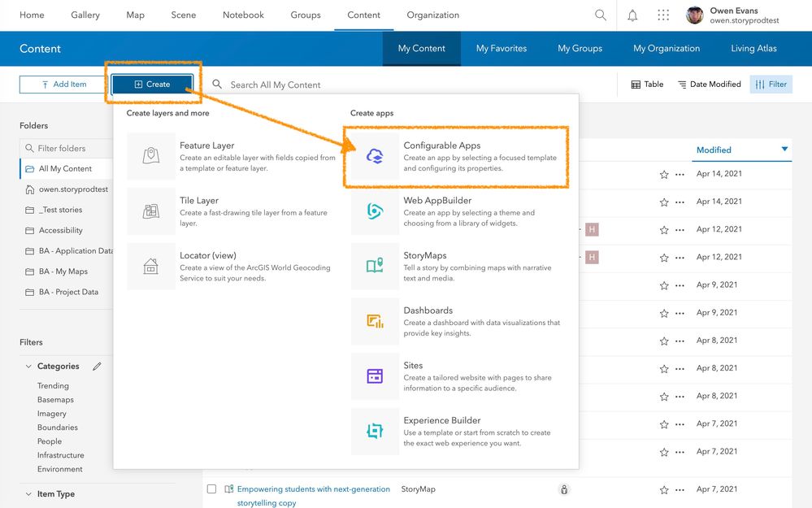
Task: Go to Groups in top navigation
Action: pyautogui.click(x=306, y=15)
